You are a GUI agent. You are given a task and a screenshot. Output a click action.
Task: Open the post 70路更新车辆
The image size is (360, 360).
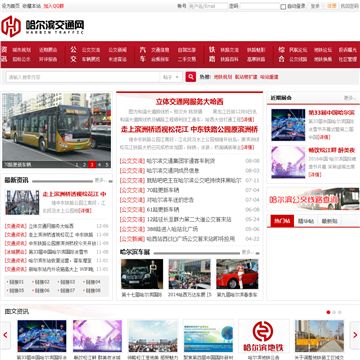pyautogui.click(x=163, y=190)
